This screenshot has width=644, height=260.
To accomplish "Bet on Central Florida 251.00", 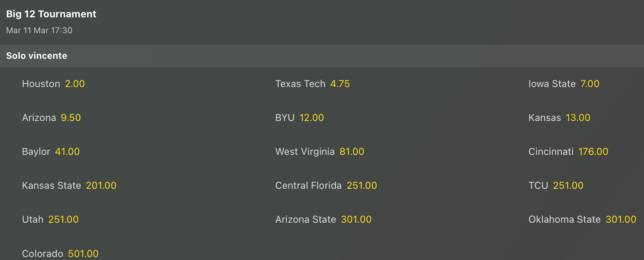I will [362, 185].
